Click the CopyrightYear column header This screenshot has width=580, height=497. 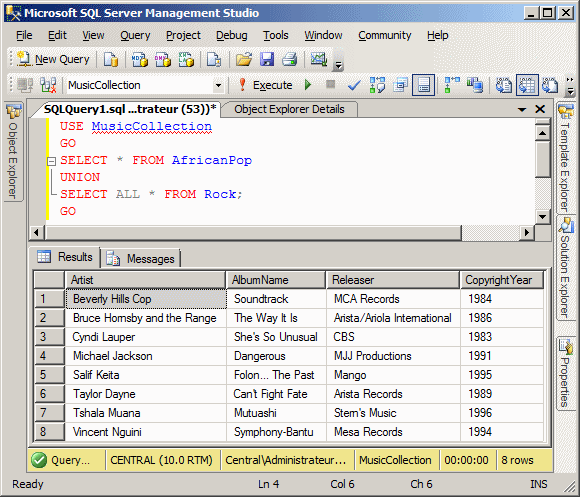coord(502,280)
